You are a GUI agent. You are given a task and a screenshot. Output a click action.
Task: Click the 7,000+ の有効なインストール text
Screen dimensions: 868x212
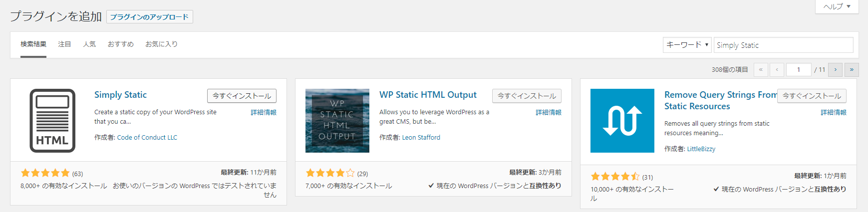tap(349, 186)
